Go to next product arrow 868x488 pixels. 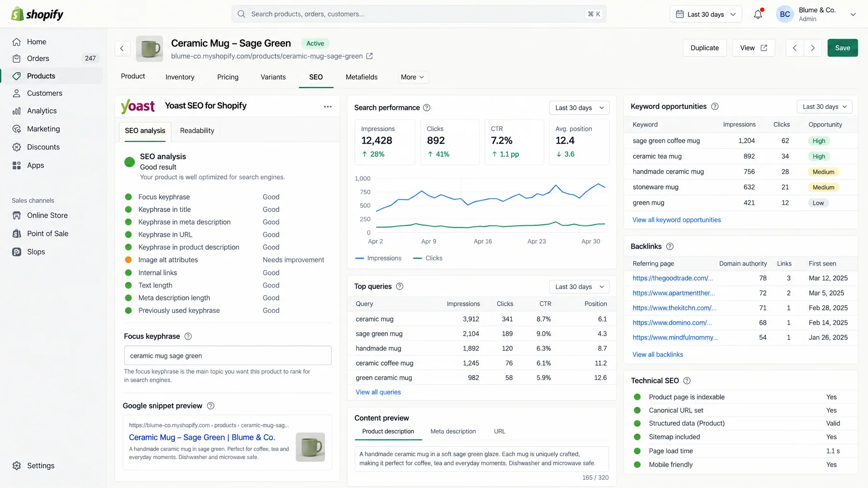(813, 48)
